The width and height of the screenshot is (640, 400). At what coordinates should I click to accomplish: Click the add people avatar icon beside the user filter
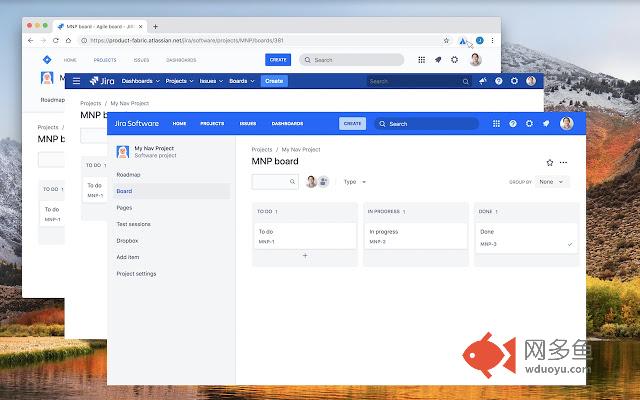click(x=323, y=182)
